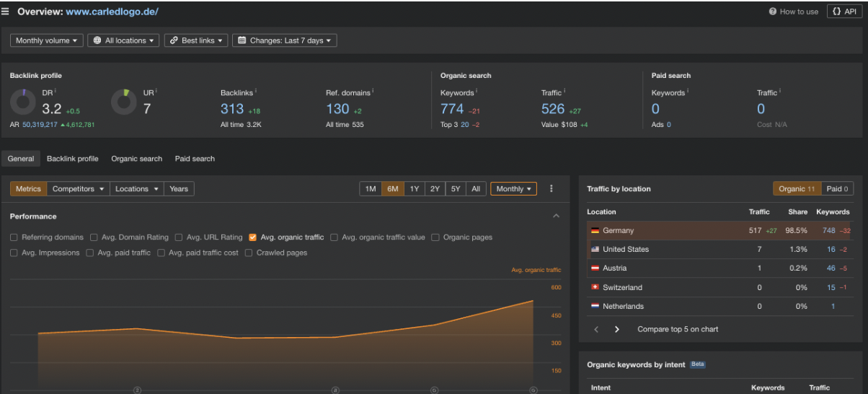Click the three-dot chart options icon

coord(552,189)
